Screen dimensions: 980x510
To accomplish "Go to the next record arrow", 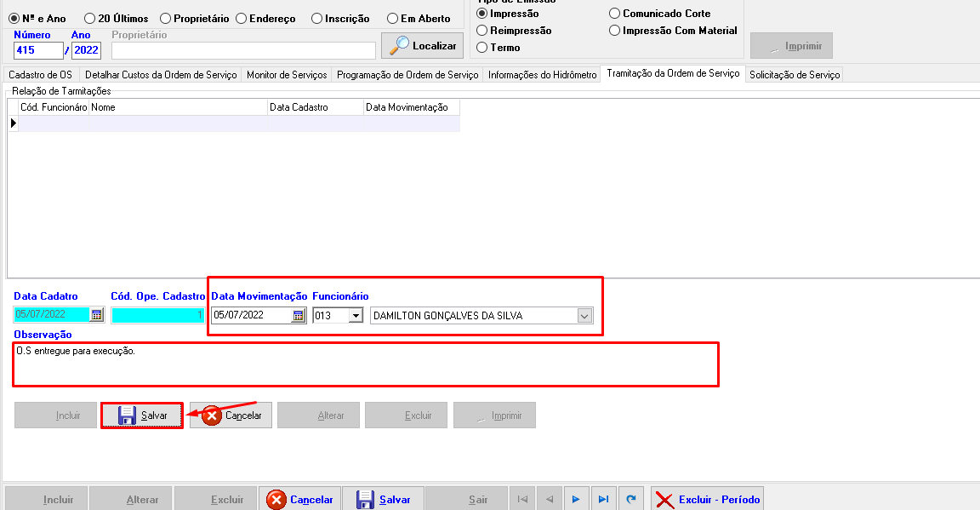I will click(x=576, y=500).
